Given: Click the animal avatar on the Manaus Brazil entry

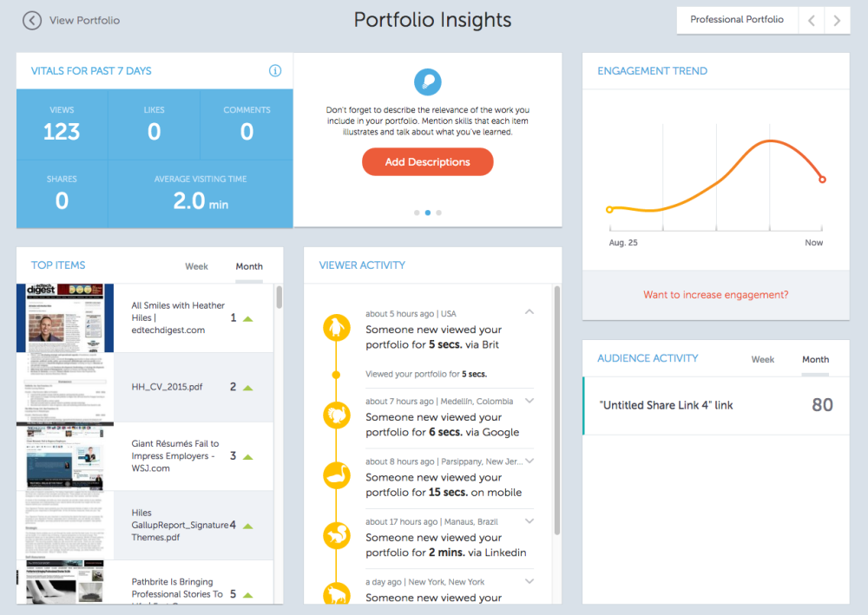Looking at the screenshot, I should click(337, 536).
